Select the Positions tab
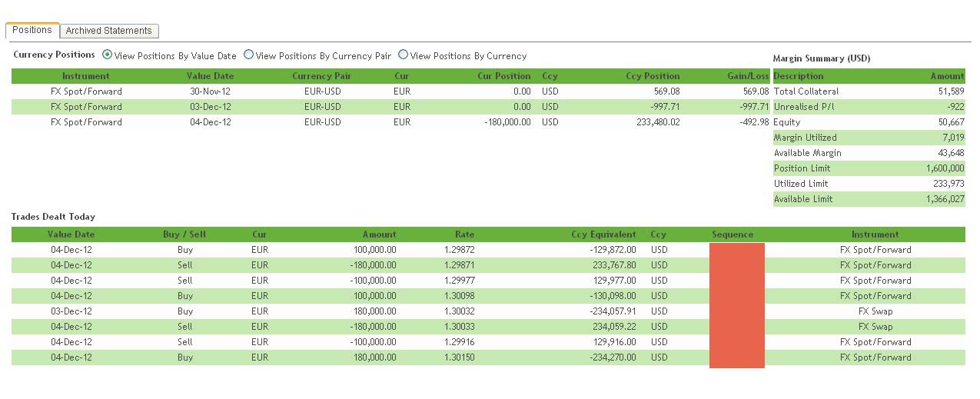 point(32,30)
